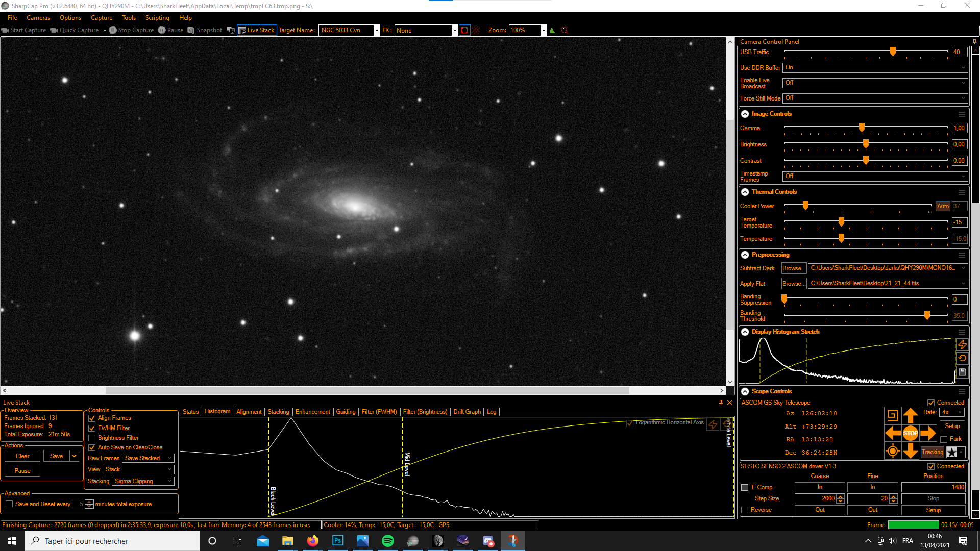
Task: Start spiral search with the square spiral icon
Action: pos(892,415)
